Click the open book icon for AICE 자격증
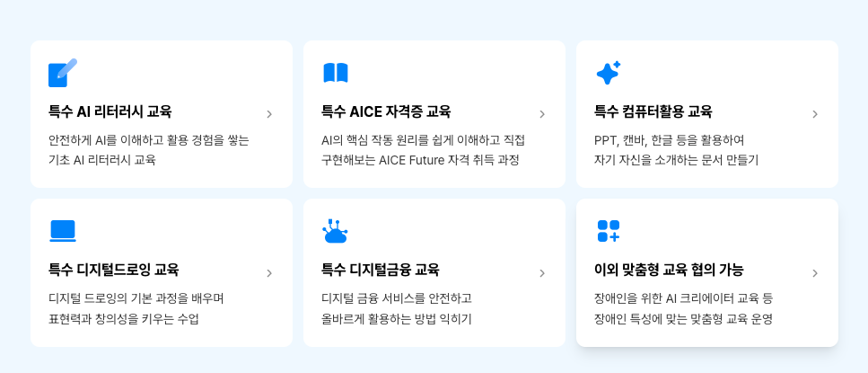 click(336, 73)
